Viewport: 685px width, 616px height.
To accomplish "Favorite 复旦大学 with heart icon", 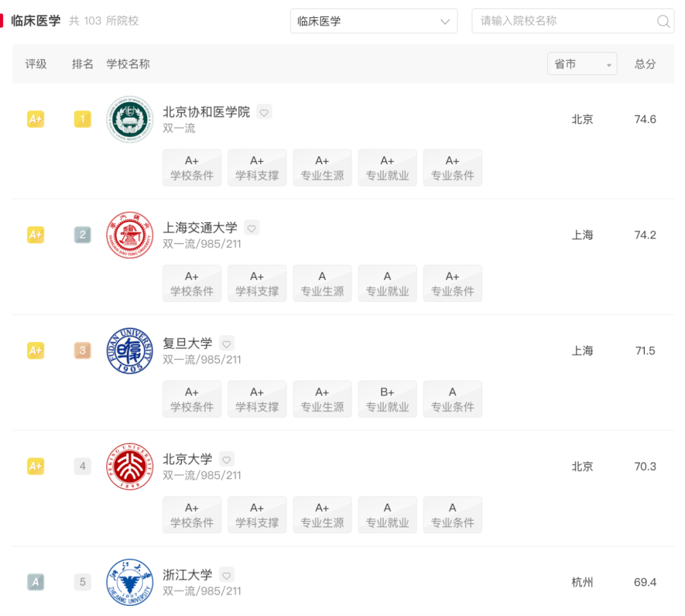I will click(x=226, y=344).
